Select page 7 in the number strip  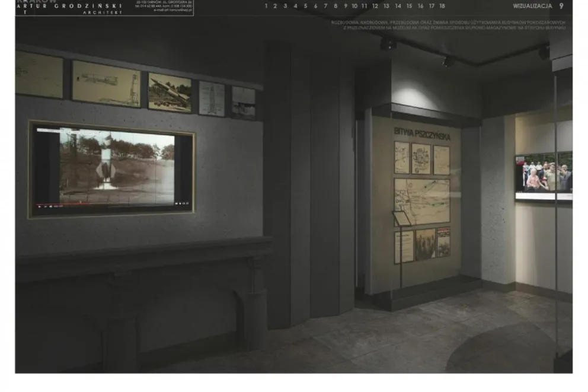click(325, 6)
